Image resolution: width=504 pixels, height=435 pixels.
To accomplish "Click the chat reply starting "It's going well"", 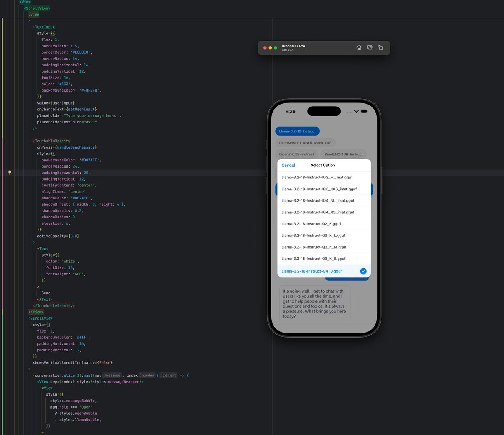I will (315, 304).
